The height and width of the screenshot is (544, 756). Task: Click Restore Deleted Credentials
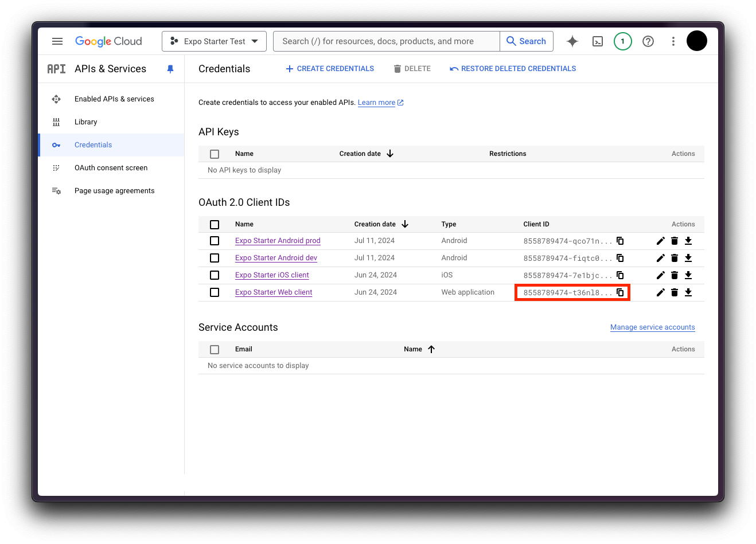(513, 69)
